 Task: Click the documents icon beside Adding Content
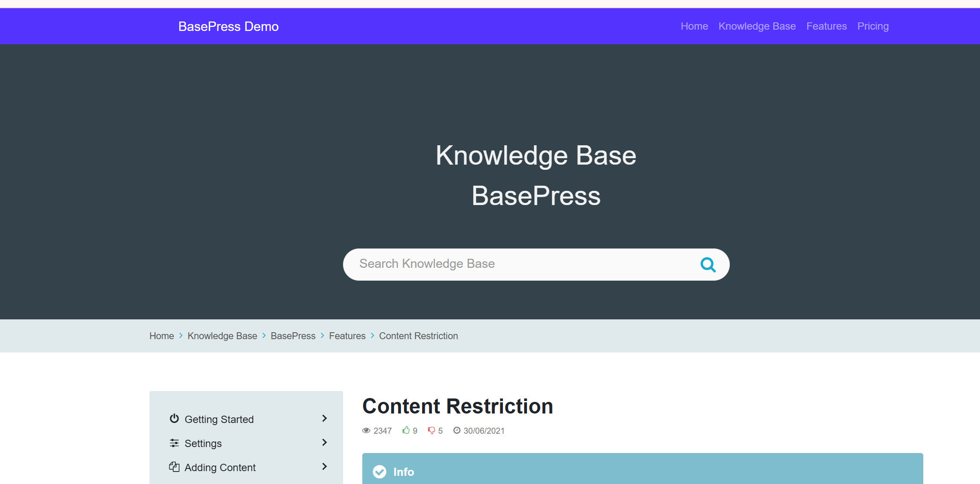(x=174, y=467)
